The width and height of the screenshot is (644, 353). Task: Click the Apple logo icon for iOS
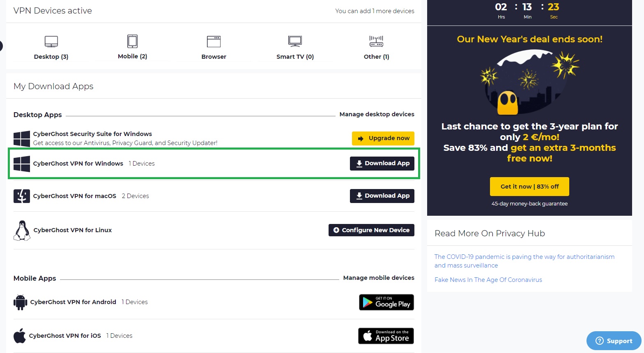19,336
